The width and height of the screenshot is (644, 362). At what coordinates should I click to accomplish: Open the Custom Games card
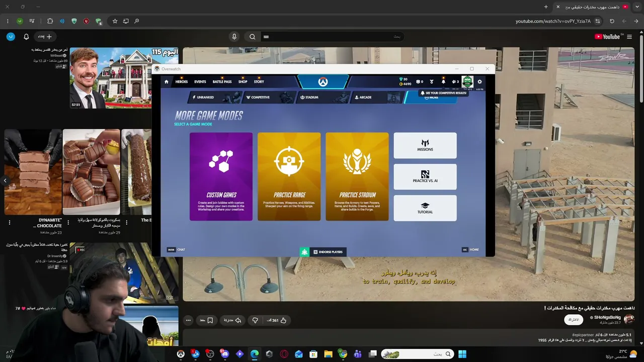(221, 176)
